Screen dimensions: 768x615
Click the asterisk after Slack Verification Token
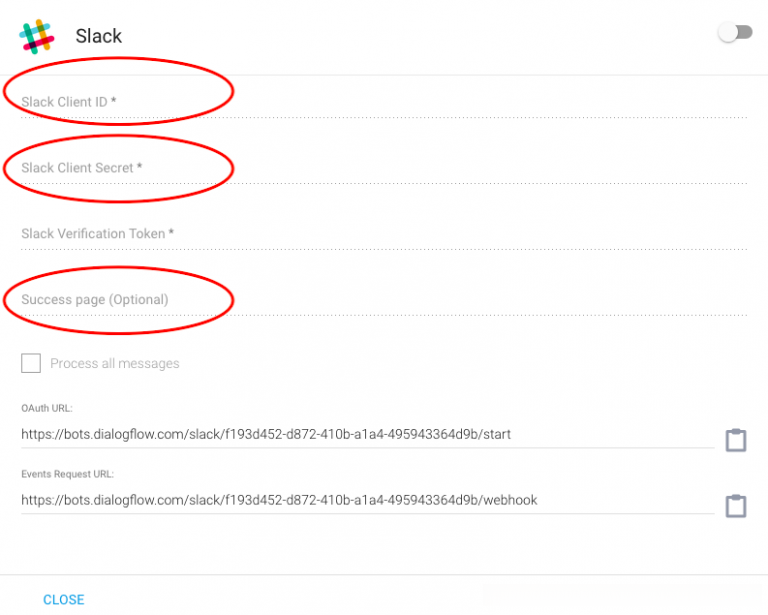click(171, 233)
